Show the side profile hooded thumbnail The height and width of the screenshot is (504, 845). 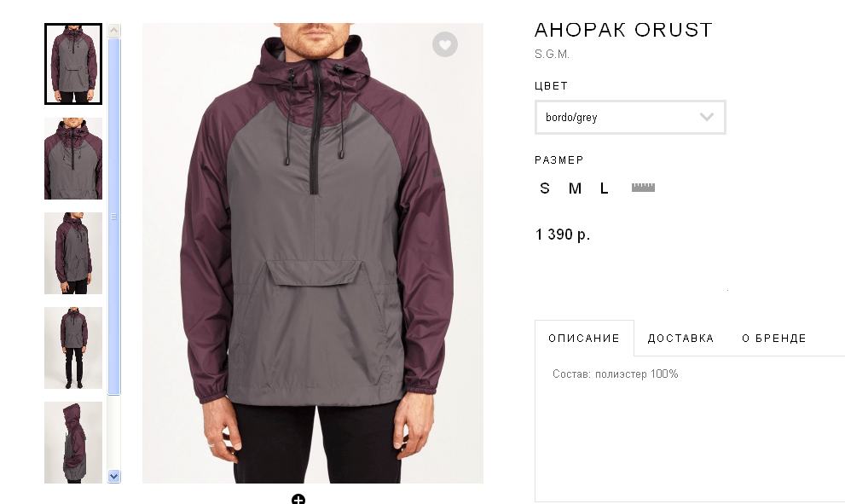pyautogui.click(x=73, y=443)
